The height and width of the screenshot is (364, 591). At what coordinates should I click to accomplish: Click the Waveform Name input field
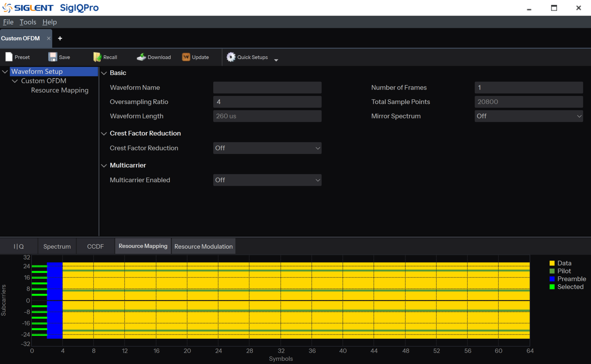coord(267,87)
